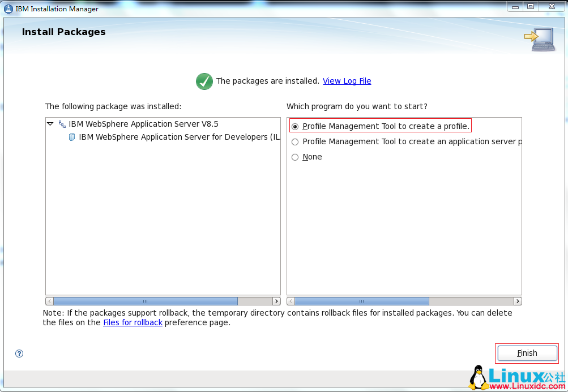Click the WebSphere for Developers feature icon
The image size is (568, 392).
[72, 137]
